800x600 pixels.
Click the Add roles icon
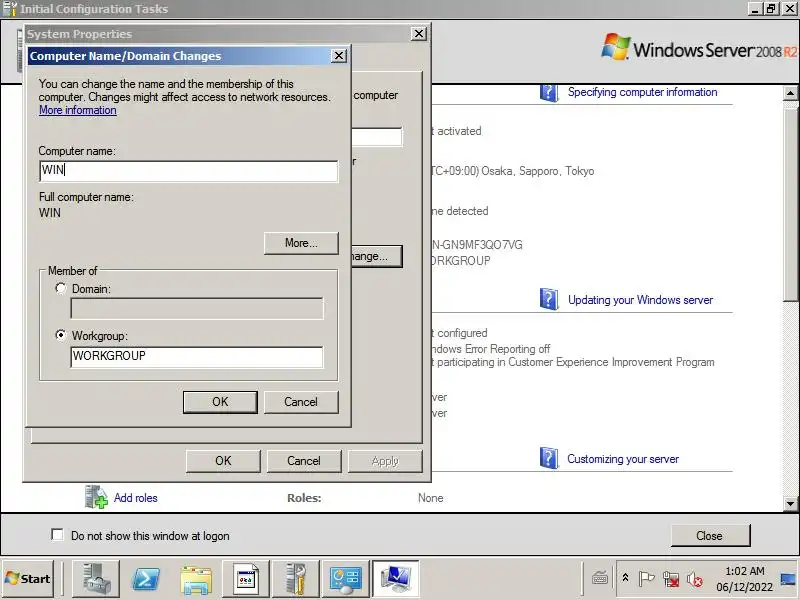point(96,497)
